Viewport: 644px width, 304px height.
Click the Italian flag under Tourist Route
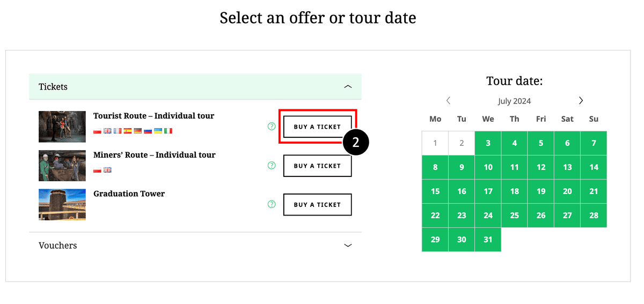169,131
